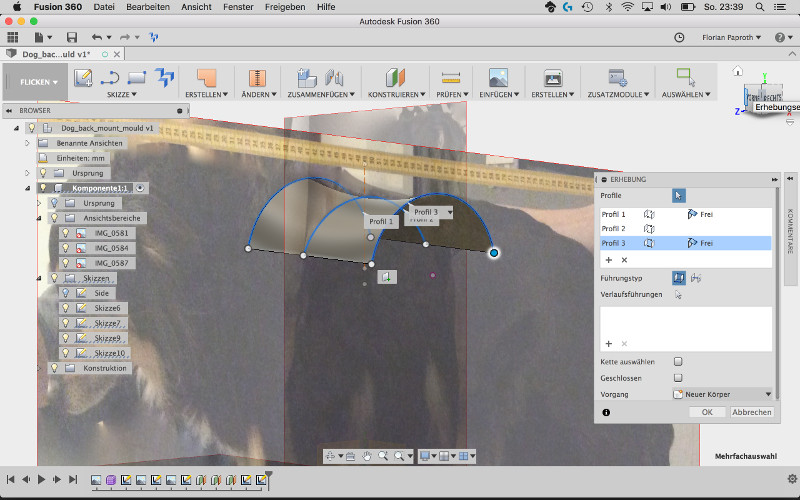Enable the Kette auswählen checkbox
The image size is (800, 500).
click(678, 361)
